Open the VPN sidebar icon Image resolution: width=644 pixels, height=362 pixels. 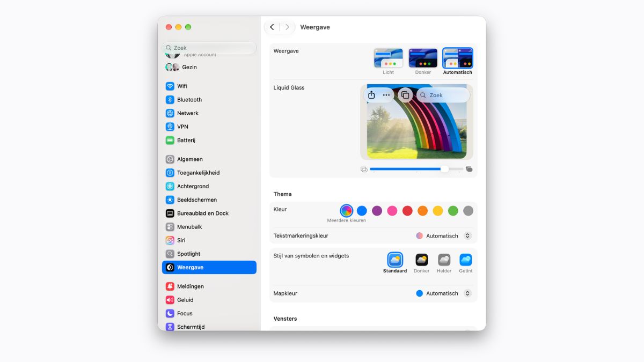[170, 127]
